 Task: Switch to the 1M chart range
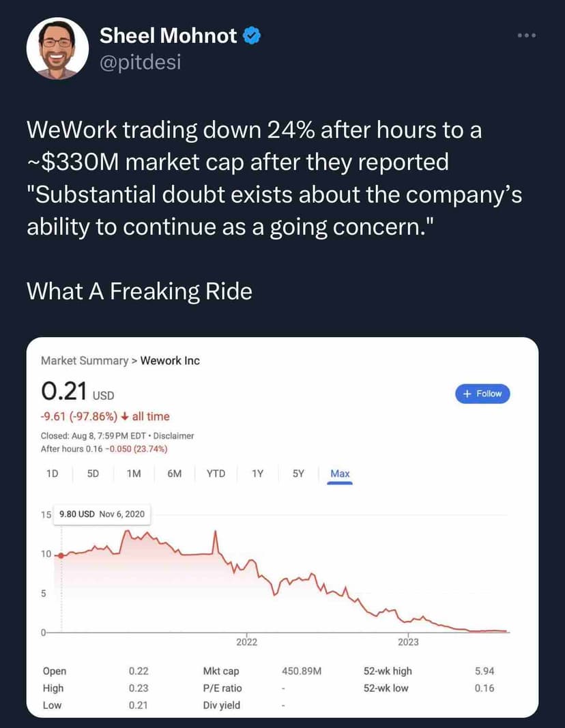click(x=134, y=474)
